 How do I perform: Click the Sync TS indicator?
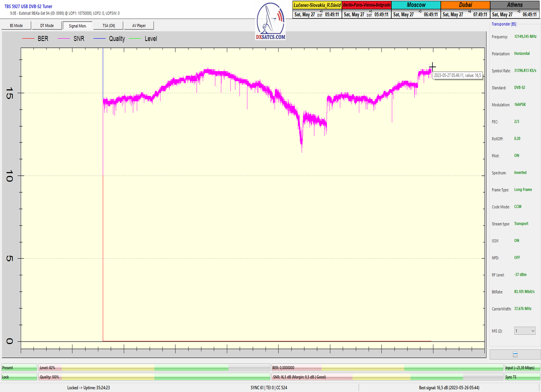point(521,377)
